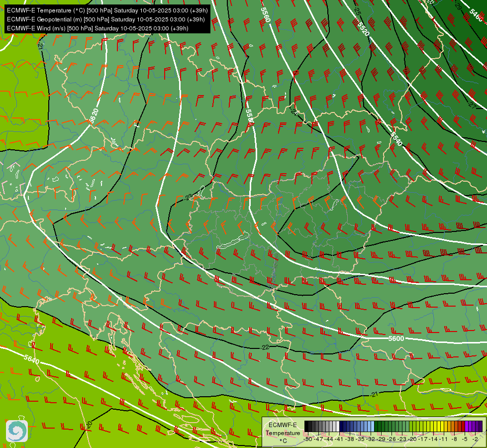The image size is (487, 448).
Task: Click the °C unit in the legend
Action: coord(283,441)
